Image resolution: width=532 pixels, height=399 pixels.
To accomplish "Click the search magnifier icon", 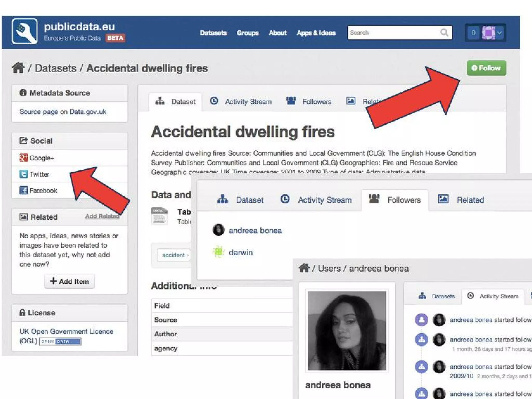I will pyautogui.click(x=444, y=33).
